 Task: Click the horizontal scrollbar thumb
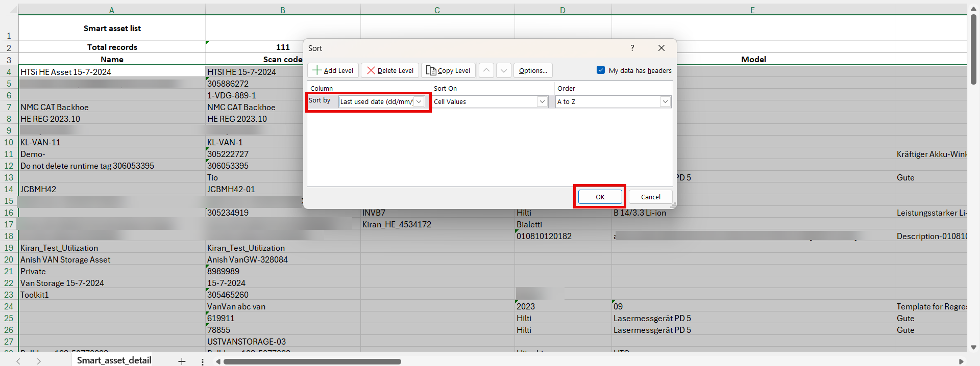(312, 361)
